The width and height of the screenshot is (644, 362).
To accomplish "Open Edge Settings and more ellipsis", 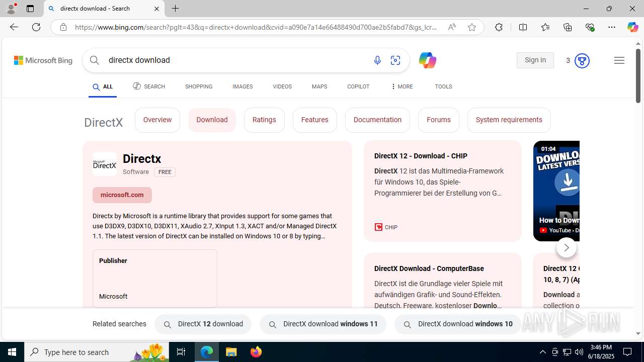I will click(612, 27).
